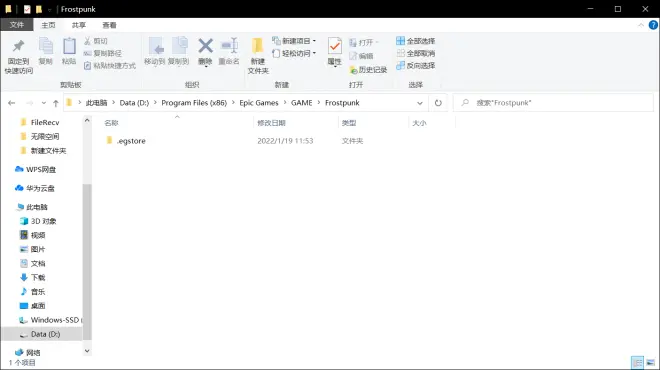
Task: Click the Search Frostpunk input box
Action: (553, 103)
